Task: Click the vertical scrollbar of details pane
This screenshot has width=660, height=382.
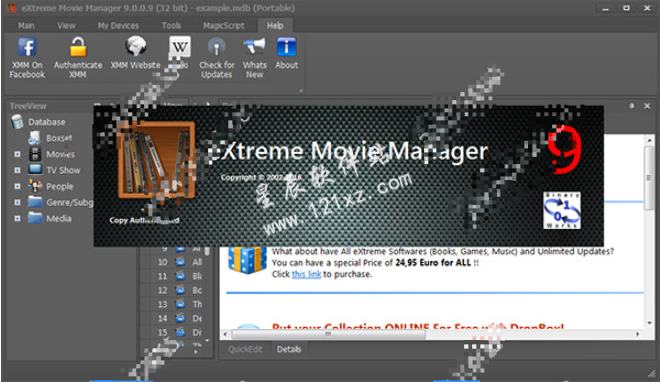Action: pyautogui.click(x=649, y=177)
